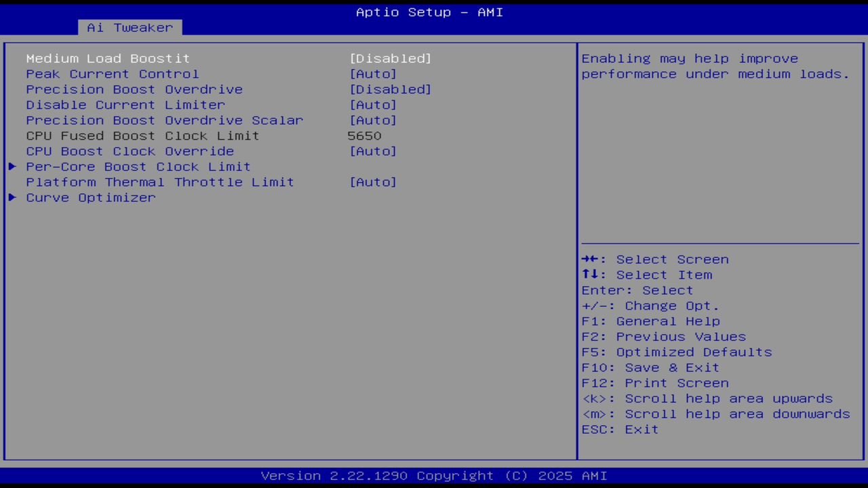The width and height of the screenshot is (868, 488).
Task: Click the F10 Save and Exit entry
Action: pos(650,367)
